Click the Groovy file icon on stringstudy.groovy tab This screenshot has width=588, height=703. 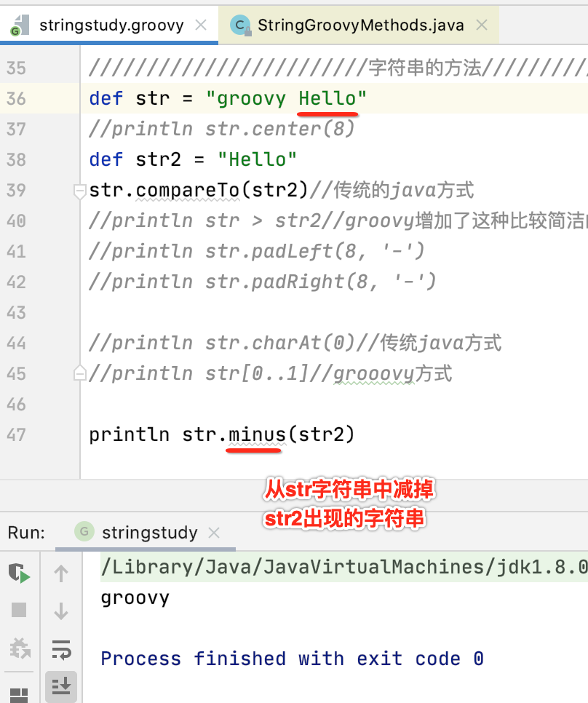click(x=20, y=25)
